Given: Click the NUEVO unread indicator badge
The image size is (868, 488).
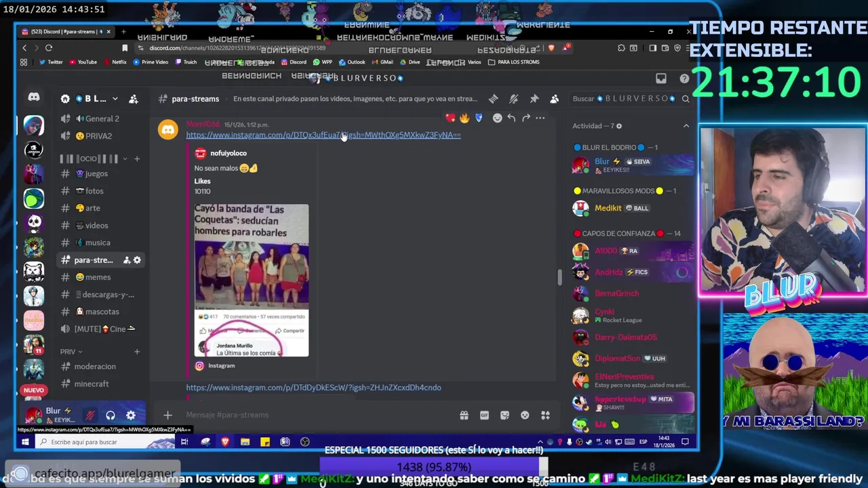Looking at the screenshot, I should point(33,390).
